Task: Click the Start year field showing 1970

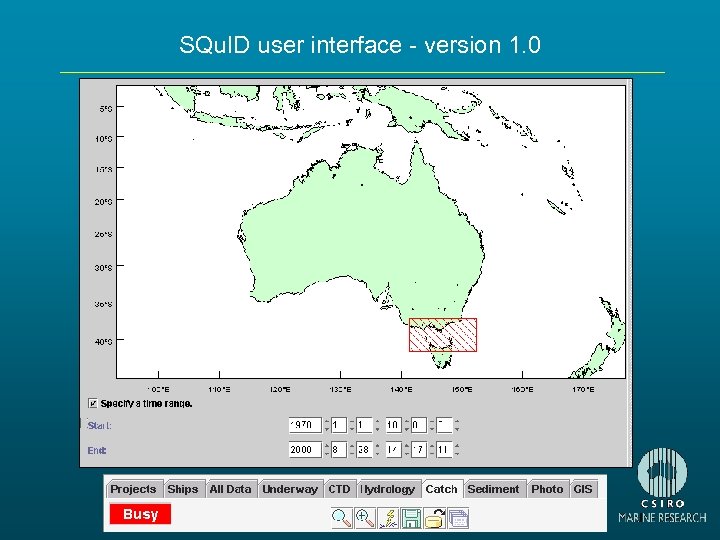Action: pyautogui.click(x=305, y=425)
